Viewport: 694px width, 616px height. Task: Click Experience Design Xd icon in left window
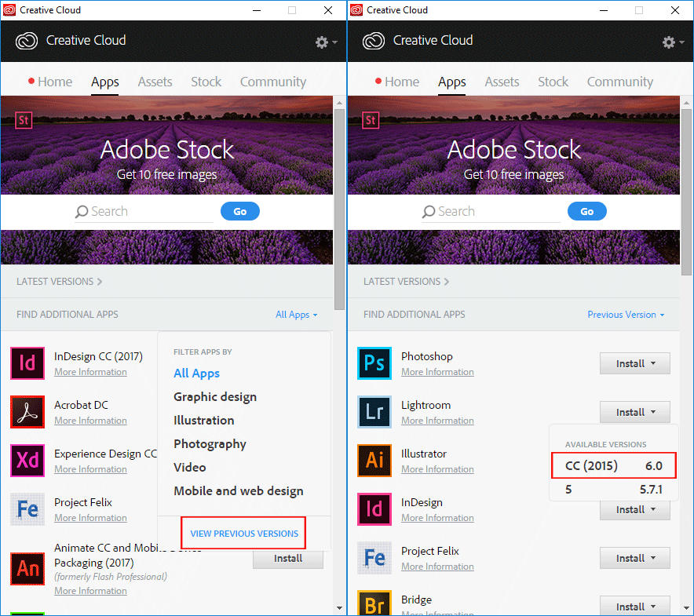(x=27, y=461)
